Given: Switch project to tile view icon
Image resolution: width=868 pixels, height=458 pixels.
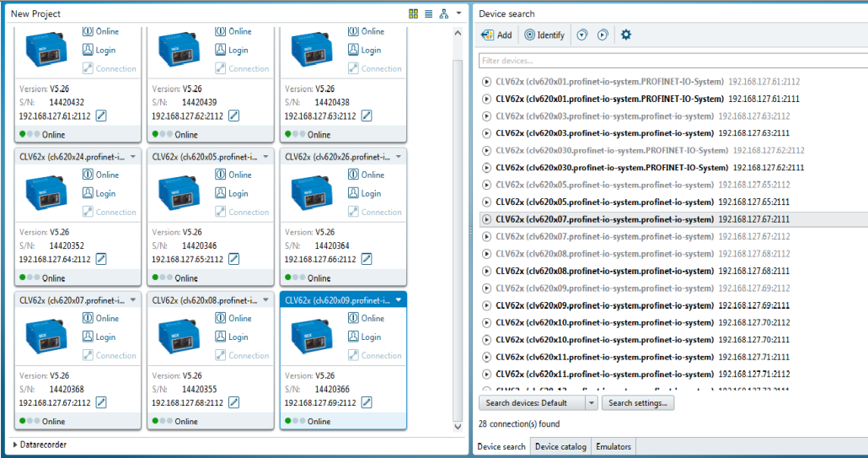Looking at the screenshot, I should pyautogui.click(x=413, y=13).
